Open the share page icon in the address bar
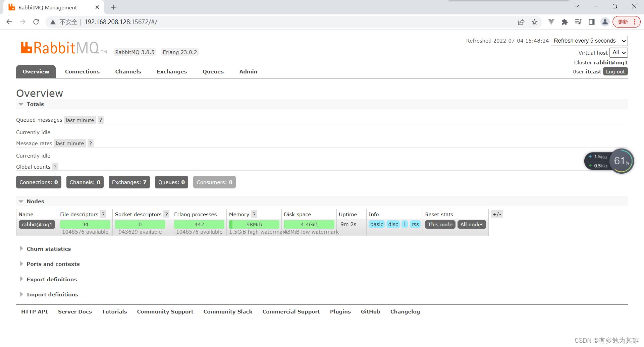 tap(521, 22)
